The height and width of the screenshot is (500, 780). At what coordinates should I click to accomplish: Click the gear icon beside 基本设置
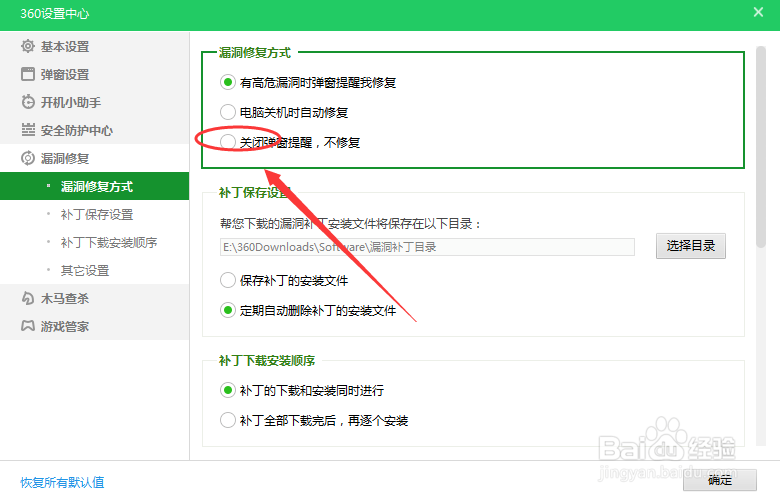tap(28, 46)
